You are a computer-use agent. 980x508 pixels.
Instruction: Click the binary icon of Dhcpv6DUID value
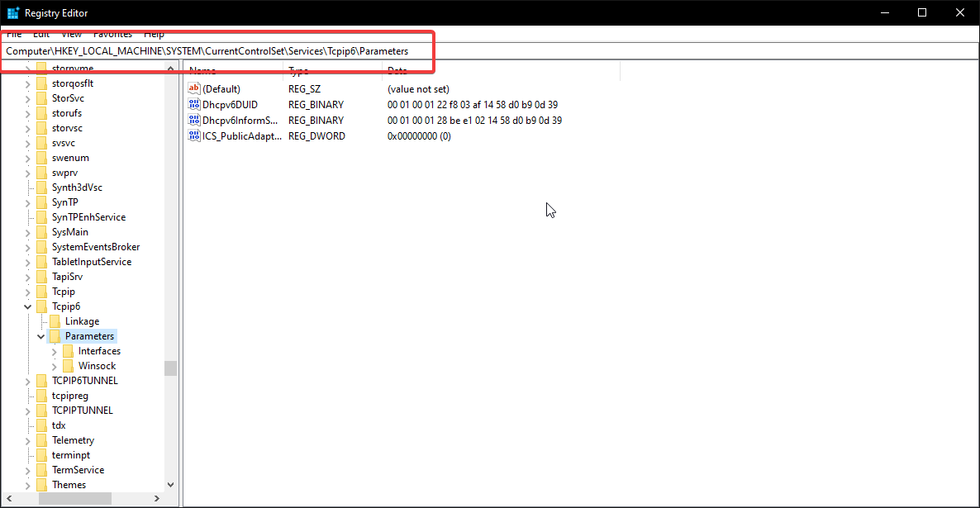point(193,104)
